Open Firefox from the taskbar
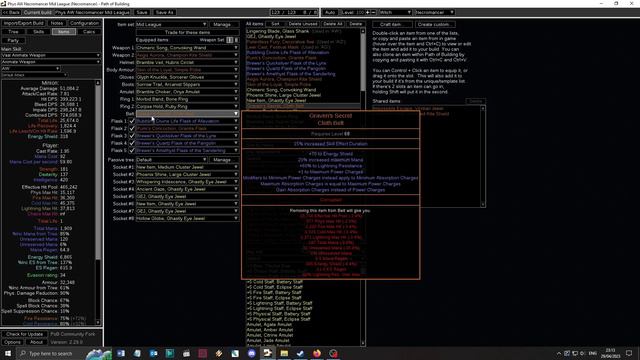The height and width of the screenshot is (360, 640). click(317, 353)
